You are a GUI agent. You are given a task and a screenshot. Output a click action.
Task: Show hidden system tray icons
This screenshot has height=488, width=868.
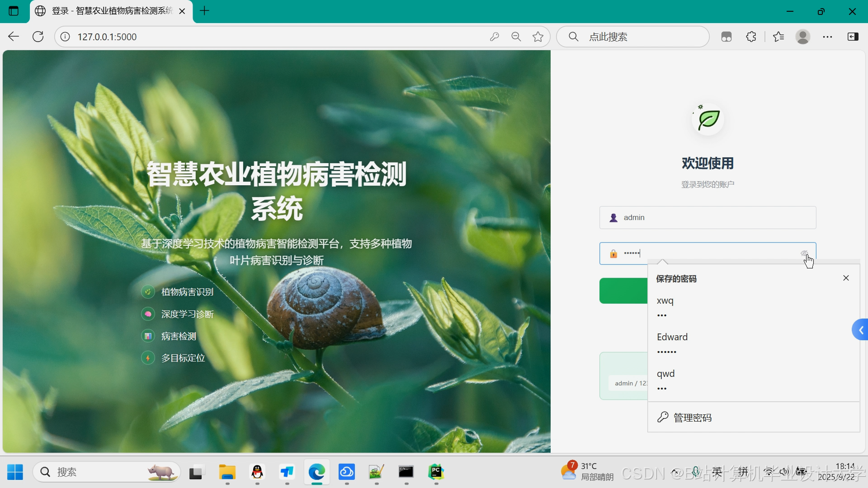click(675, 472)
